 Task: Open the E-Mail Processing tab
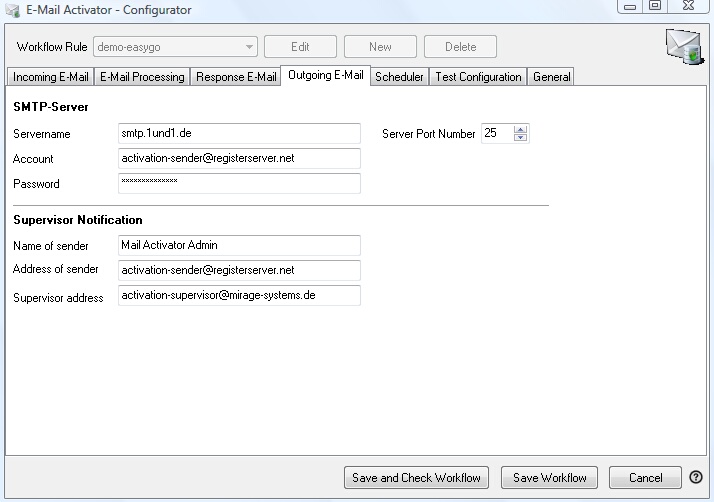pos(142,77)
